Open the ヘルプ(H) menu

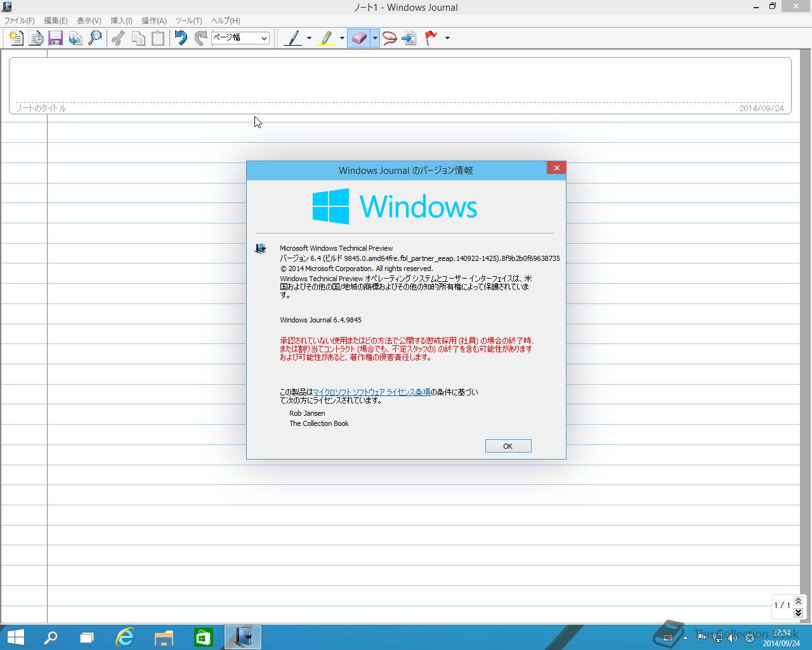click(x=225, y=21)
